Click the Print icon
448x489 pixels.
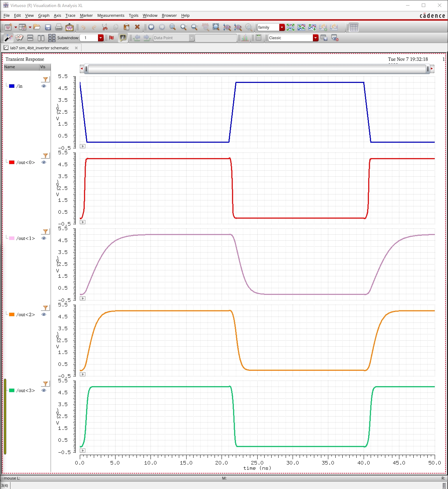59,27
